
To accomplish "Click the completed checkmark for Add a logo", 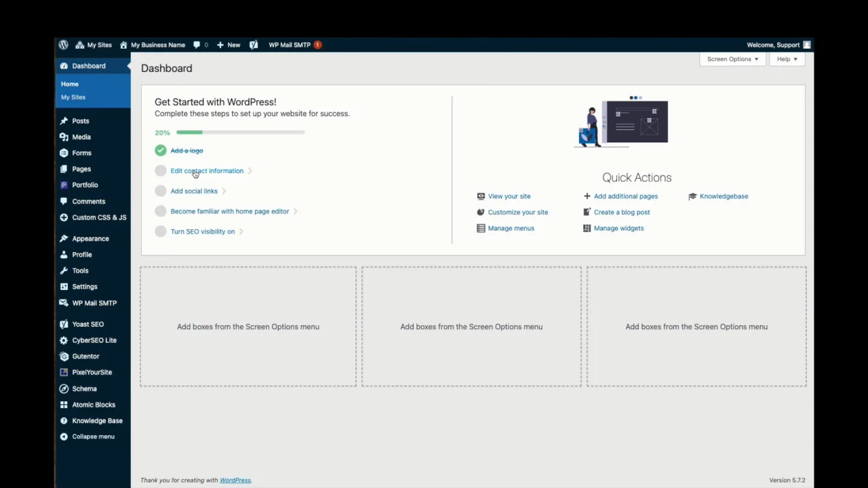I will (160, 150).
